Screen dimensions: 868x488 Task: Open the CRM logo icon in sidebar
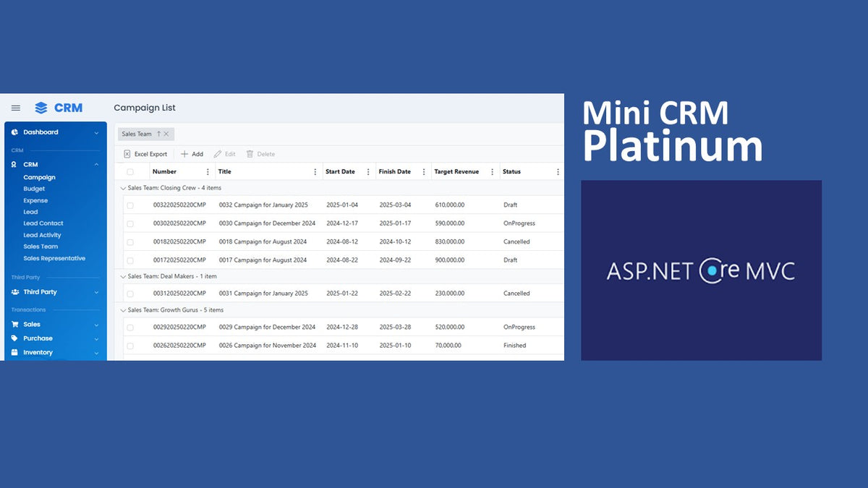[40, 107]
